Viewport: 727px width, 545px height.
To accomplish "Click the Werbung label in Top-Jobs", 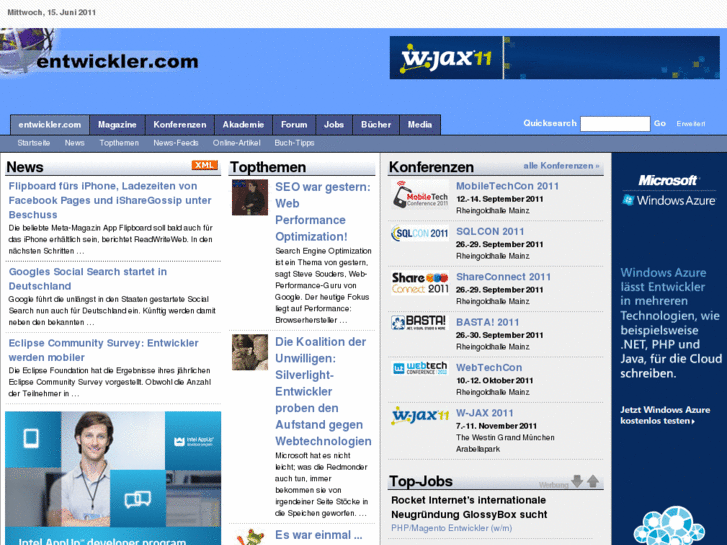I will tap(553, 485).
